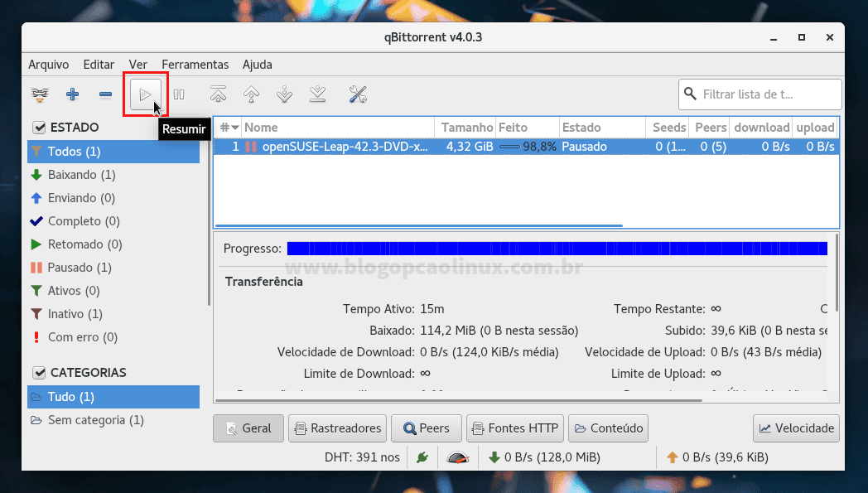Sort by the # column header

228,128
